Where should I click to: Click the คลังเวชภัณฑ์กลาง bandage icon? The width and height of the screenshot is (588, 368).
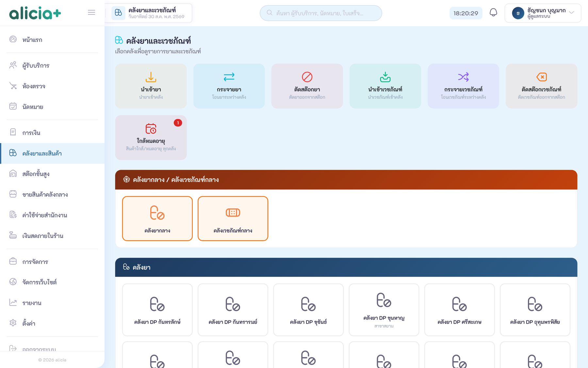233,213
